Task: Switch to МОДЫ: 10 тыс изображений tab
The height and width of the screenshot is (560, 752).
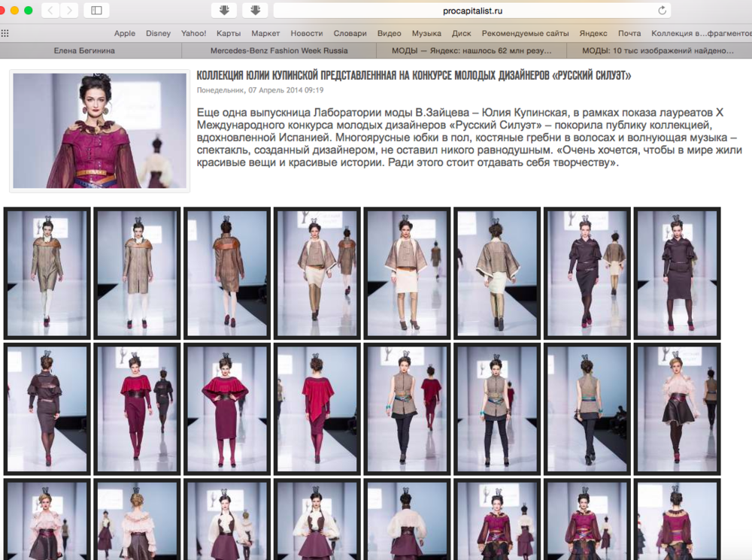Action: [x=658, y=50]
